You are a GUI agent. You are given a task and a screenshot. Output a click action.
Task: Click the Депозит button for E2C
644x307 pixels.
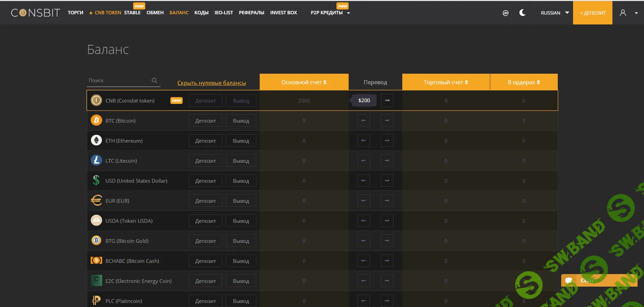205,281
